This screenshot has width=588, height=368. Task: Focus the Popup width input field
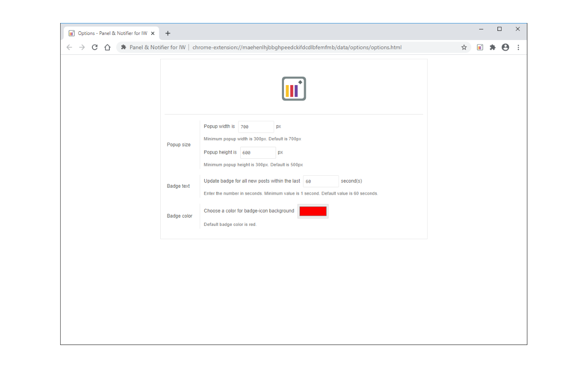click(x=256, y=127)
